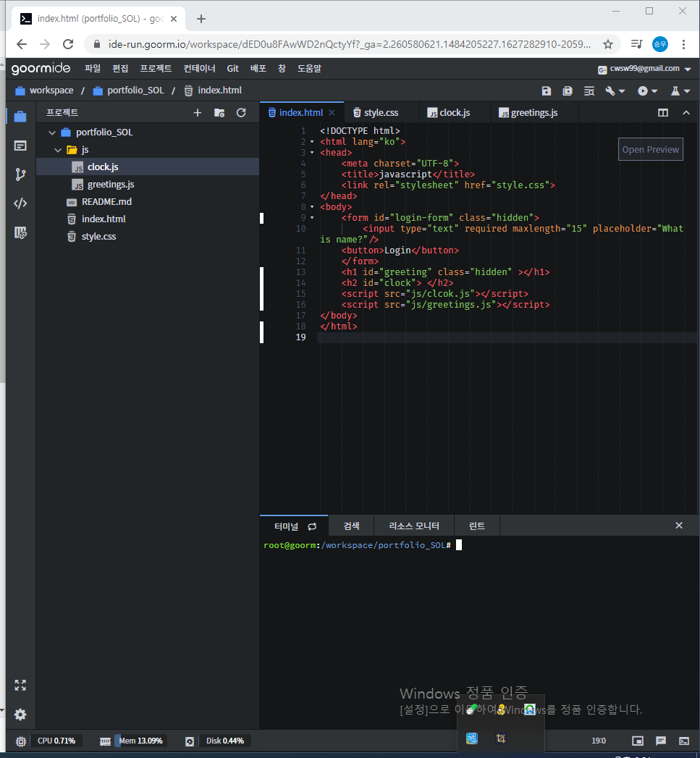The height and width of the screenshot is (758, 700).
Task: Switch to the 검색 panel tab
Action: (351, 526)
